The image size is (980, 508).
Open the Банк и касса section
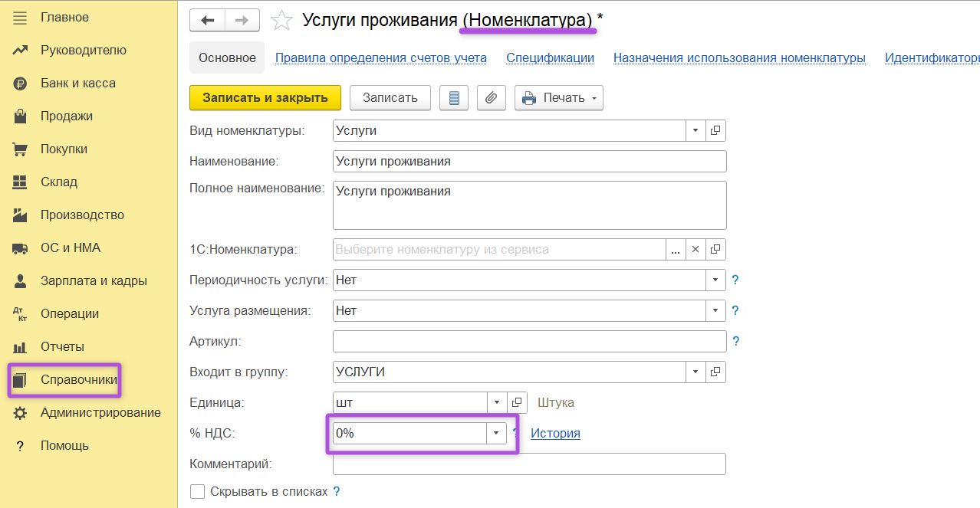(77, 83)
